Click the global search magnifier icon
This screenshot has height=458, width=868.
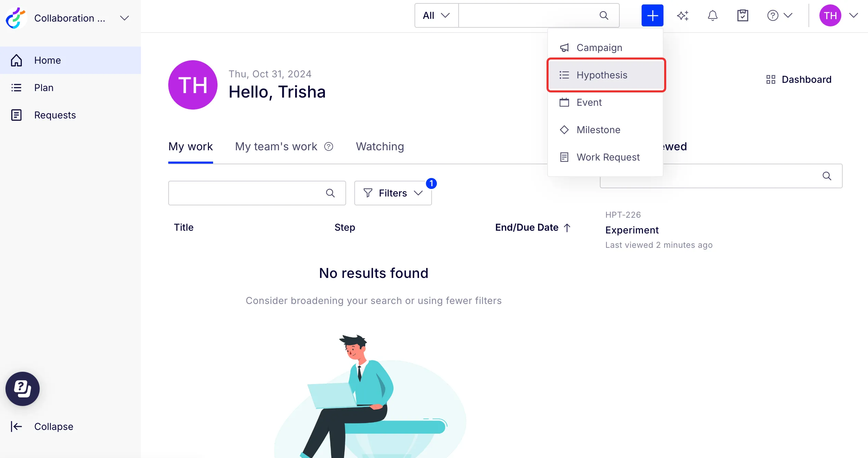604,15
